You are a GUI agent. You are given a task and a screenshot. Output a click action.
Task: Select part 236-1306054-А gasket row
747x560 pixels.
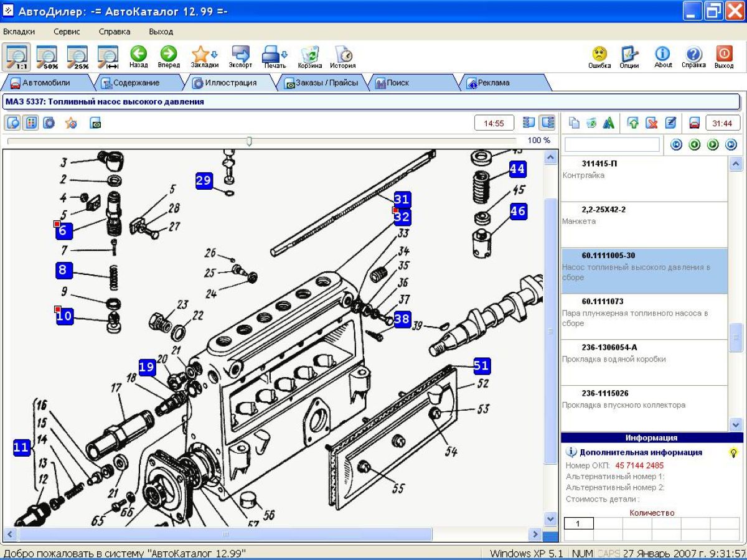click(644, 363)
